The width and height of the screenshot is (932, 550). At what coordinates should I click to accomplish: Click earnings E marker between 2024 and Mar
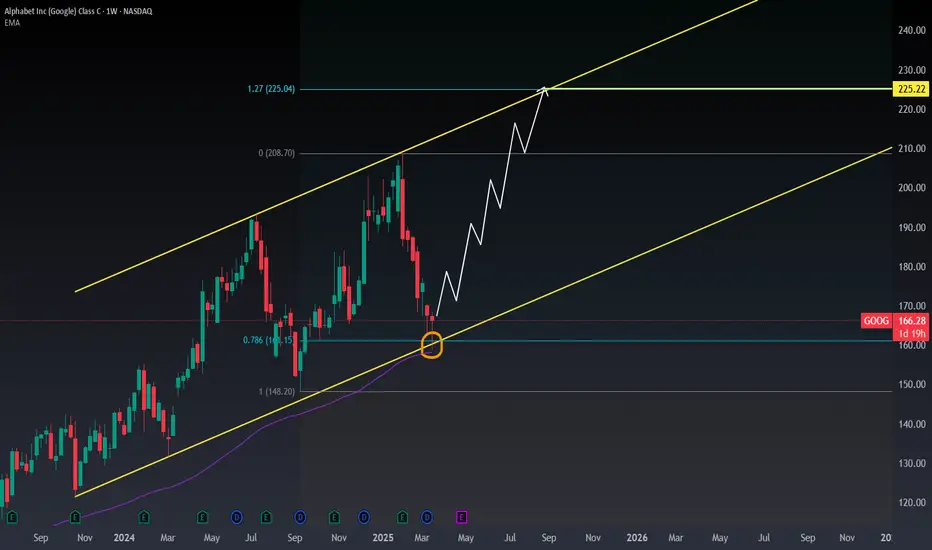tap(144, 517)
